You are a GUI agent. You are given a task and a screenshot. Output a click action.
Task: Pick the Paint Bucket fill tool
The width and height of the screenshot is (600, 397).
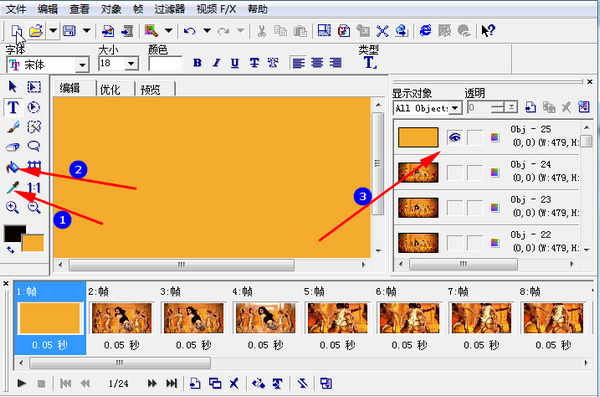coord(13,167)
